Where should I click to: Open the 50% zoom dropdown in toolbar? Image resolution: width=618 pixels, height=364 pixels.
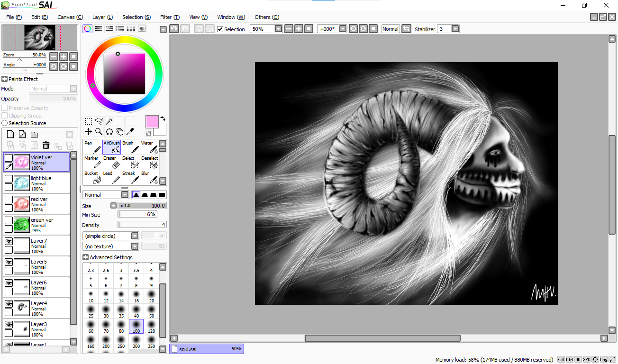pyautogui.click(x=278, y=29)
